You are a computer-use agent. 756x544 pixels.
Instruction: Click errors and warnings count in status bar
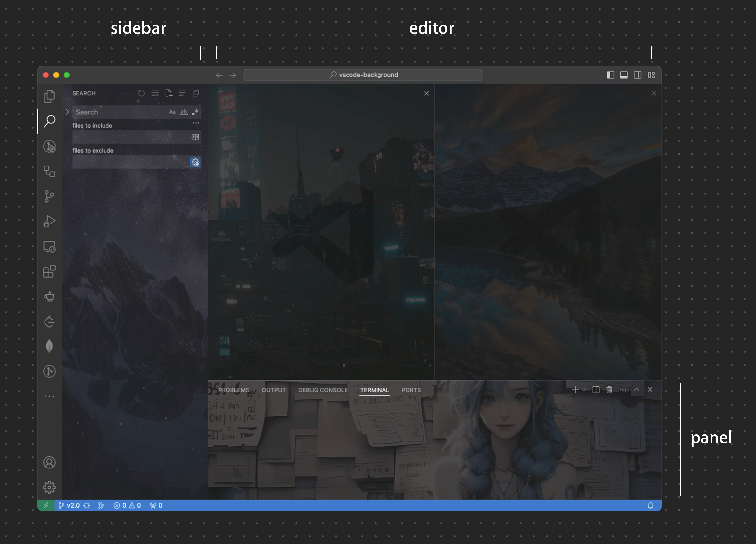pos(127,506)
